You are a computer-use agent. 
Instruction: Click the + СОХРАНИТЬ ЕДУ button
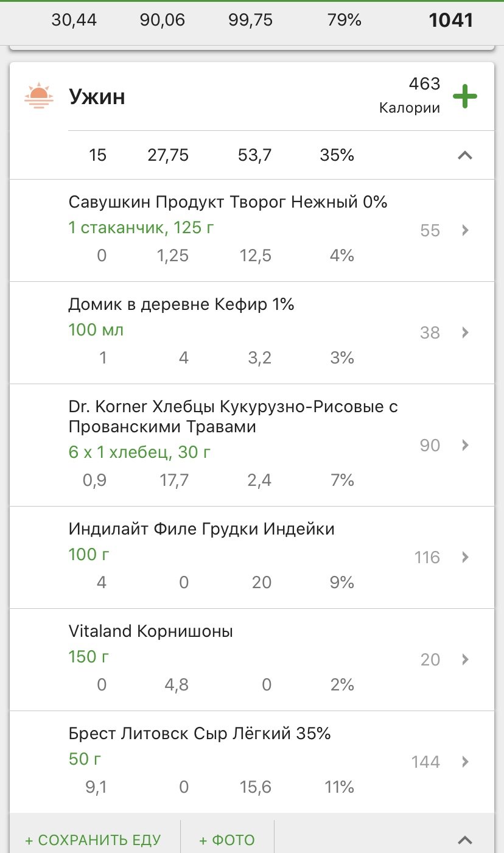click(93, 840)
